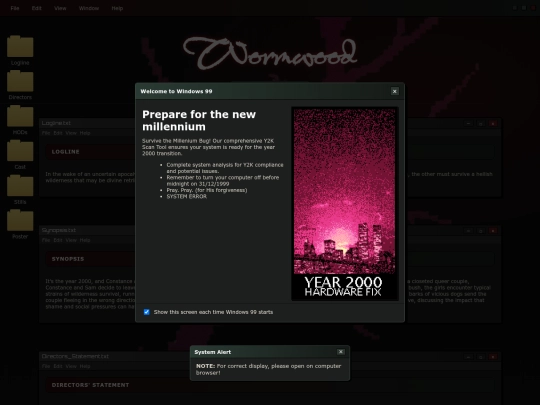The image size is (540, 405).
Task: Maximize the Logline.txt window
Action: point(481,124)
